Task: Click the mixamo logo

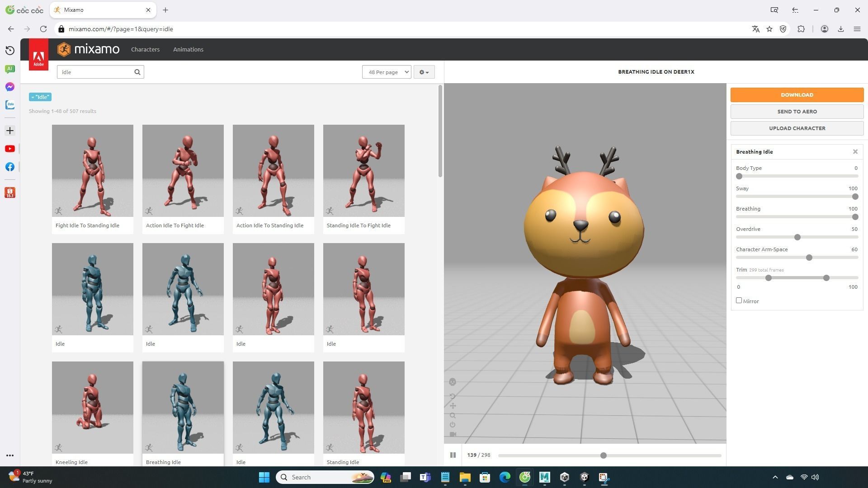Action: tap(89, 49)
